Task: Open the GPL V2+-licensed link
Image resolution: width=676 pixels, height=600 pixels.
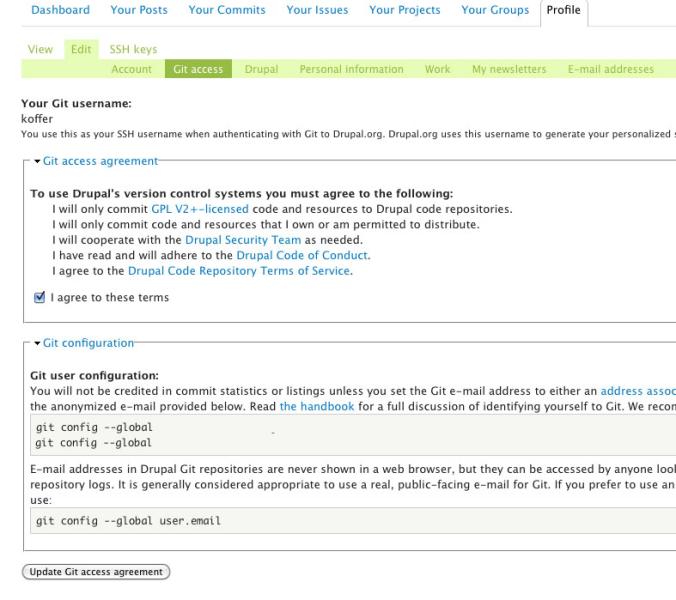Action: [200, 209]
